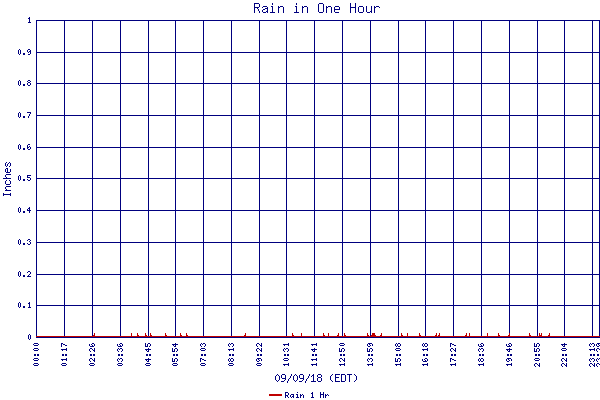Click the x-axis time label '17:27'
Image resolution: width=600 pixels, height=400 pixels.
453,354
